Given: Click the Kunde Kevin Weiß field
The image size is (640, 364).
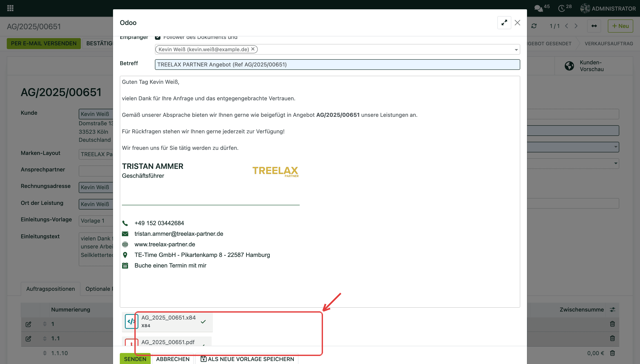Looking at the screenshot, I should pyautogui.click(x=96, y=114).
